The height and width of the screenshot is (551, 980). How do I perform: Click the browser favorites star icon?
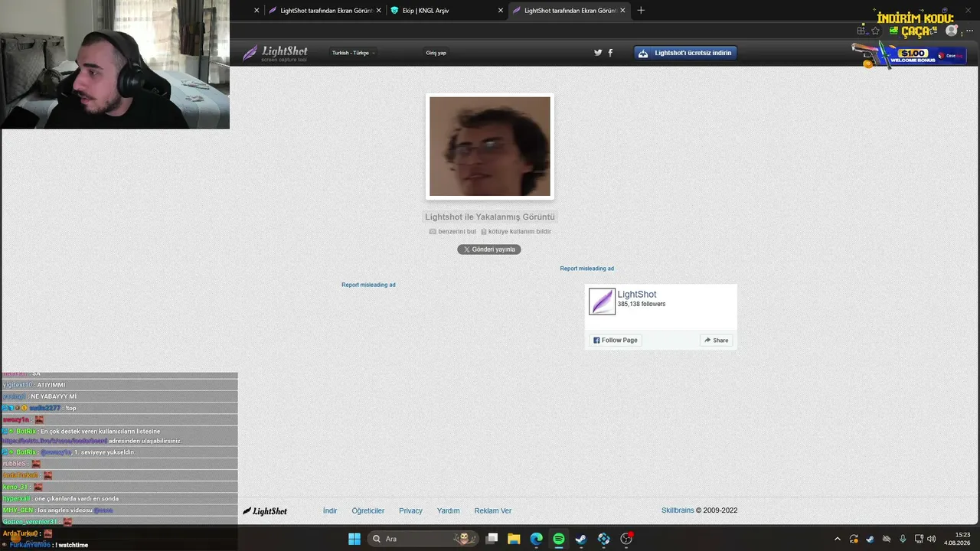[875, 31]
